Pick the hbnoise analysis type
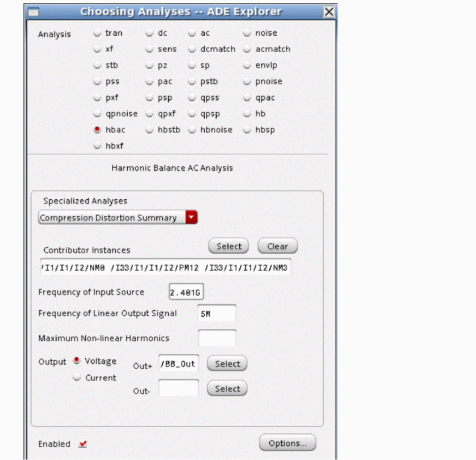476x460 pixels. click(192, 130)
